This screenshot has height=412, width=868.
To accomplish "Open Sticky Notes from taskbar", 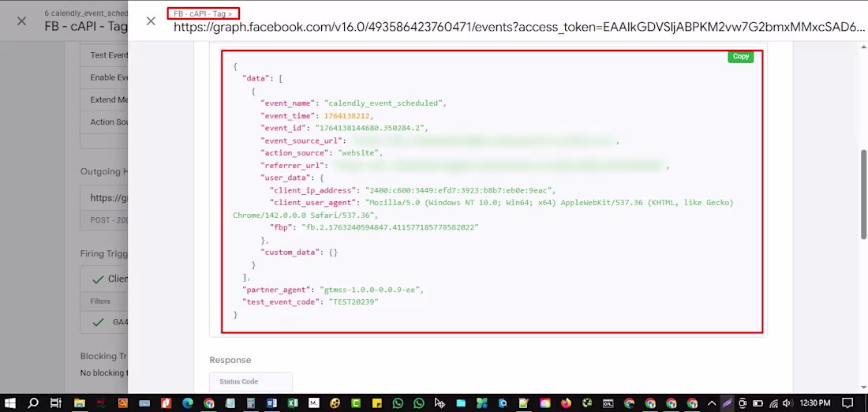I will click(x=377, y=403).
